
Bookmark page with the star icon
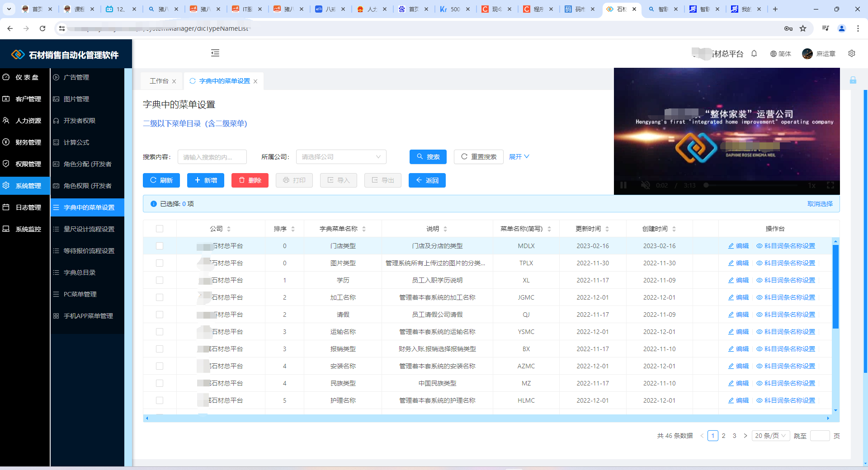coord(803,28)
